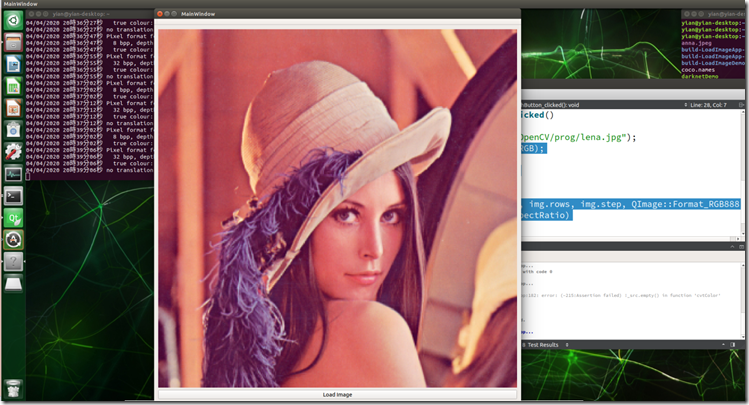The width and height of the screenshot is (749, 405).
Task: Click the QImage::Format_RGB888 text in the editor
Action: click(x=685, y=204)
